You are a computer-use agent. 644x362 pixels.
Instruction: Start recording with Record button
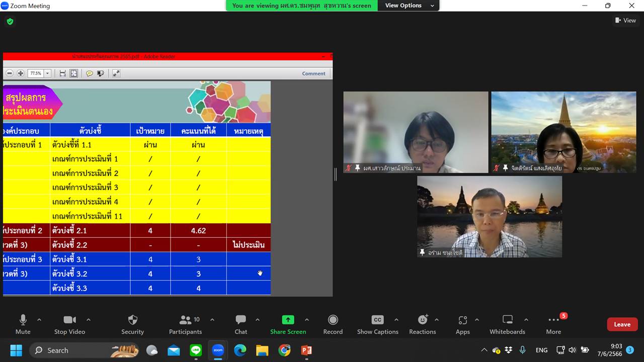[x=333, y=324]
